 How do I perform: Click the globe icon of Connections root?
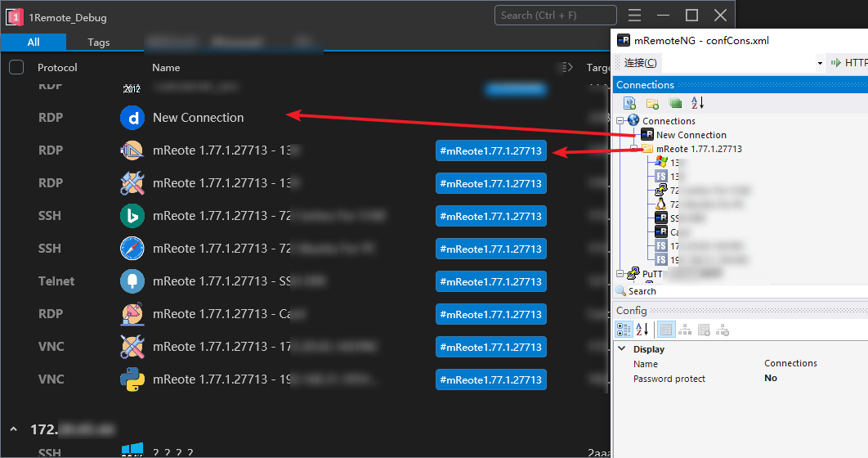(x=633, y=120)
